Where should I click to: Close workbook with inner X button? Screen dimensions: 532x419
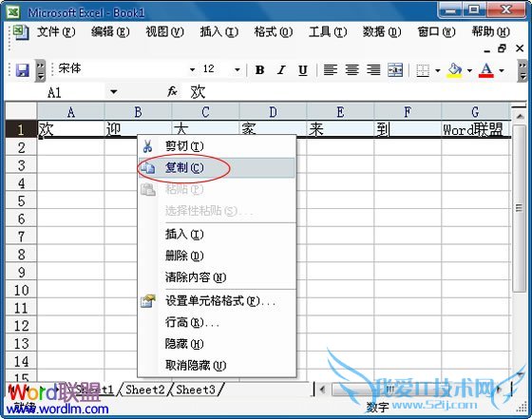click(520, 48)
